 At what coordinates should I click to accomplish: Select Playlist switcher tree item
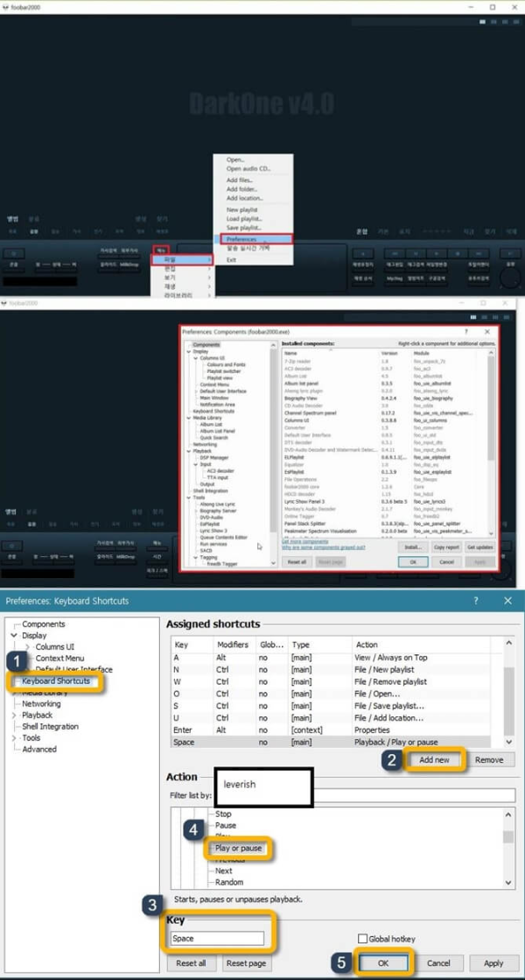click(x=223, y=371)
